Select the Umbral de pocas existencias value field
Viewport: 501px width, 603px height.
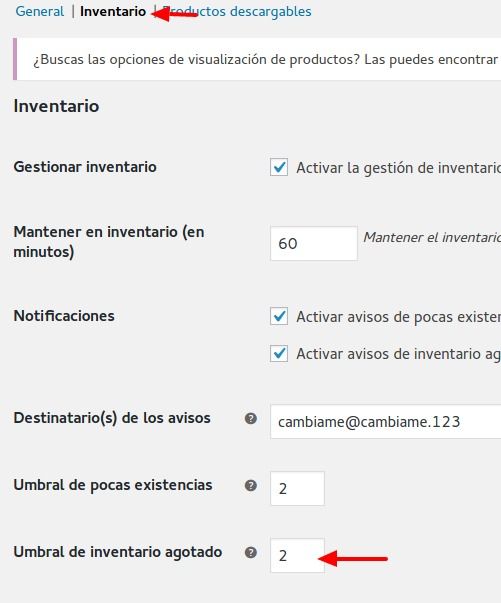[x=297, y=488]
